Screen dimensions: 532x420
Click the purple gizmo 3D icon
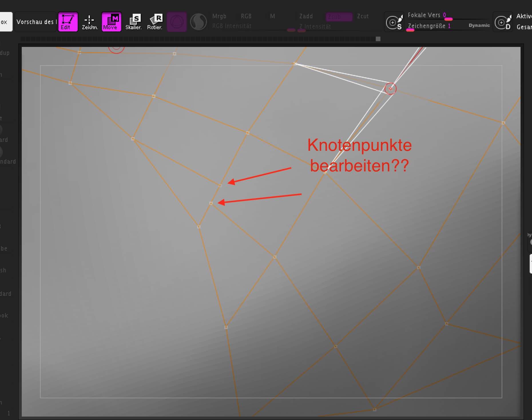(176, 22)
